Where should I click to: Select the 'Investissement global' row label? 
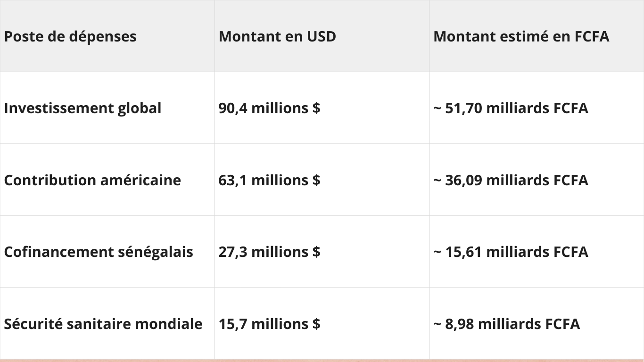pos(83,108)
